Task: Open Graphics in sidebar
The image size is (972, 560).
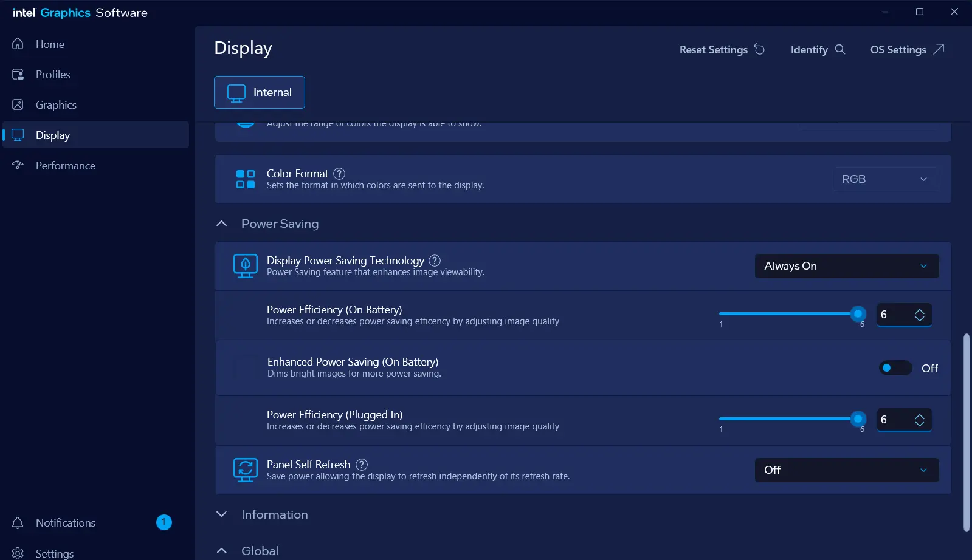Action: [96, 104]
